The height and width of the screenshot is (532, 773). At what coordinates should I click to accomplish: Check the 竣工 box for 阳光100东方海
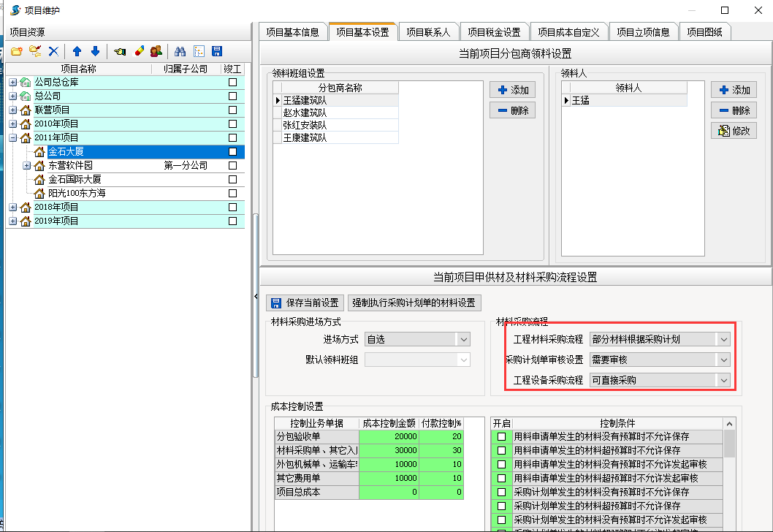pyautogui.click(x=232, y=194)
